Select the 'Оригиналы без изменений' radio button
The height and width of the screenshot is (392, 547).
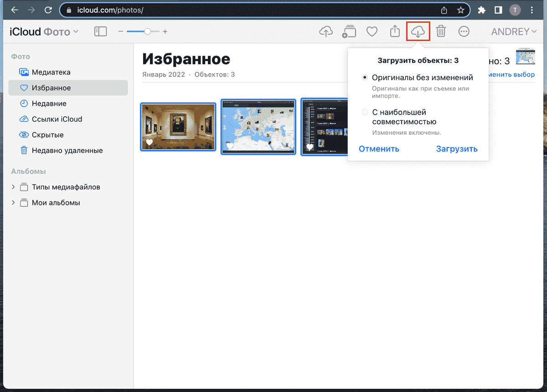(x=365, y=77)
